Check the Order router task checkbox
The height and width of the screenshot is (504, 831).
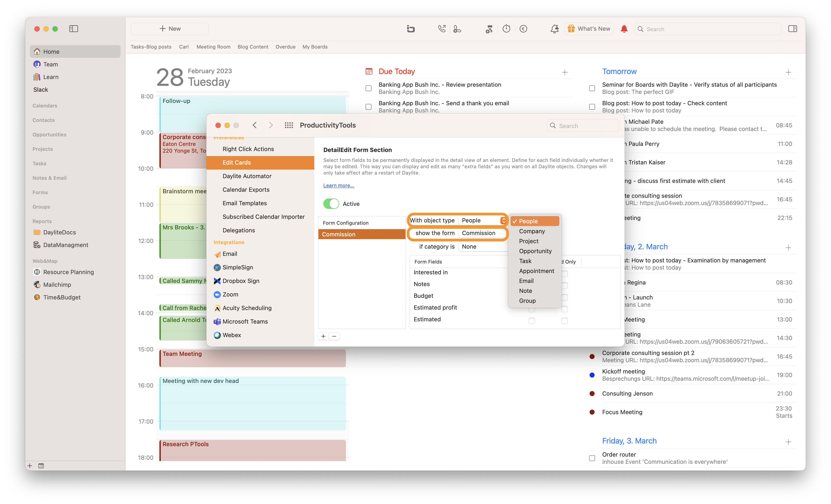tap(592, 458)
